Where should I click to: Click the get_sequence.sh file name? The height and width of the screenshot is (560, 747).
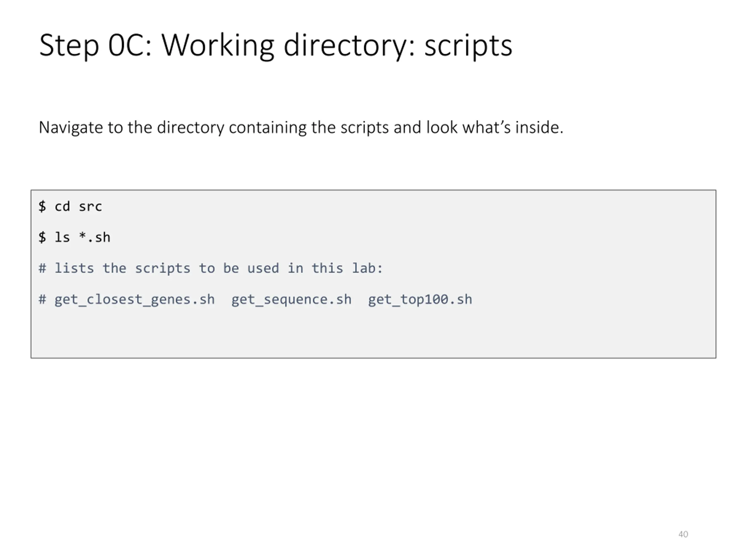click(291, 300)
